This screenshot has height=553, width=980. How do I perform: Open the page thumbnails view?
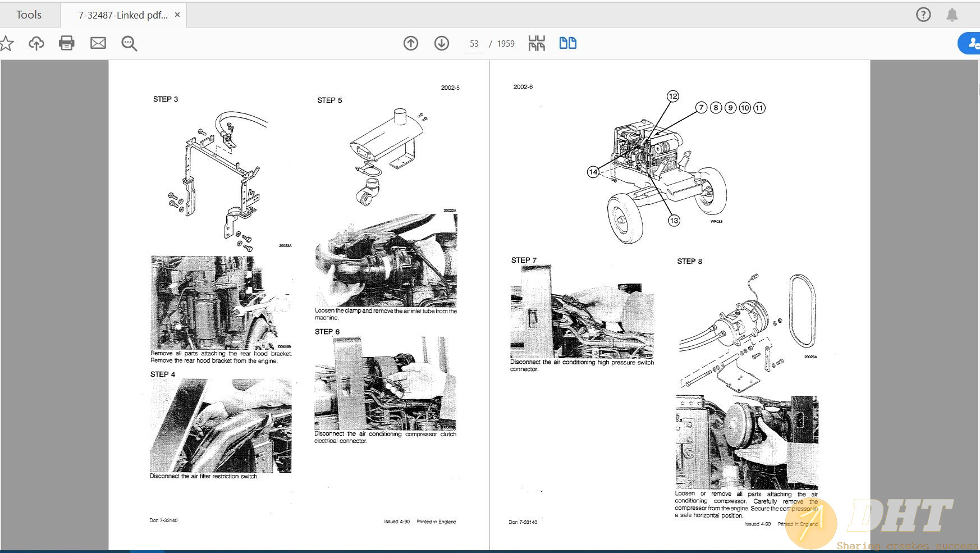click(536, 43)
